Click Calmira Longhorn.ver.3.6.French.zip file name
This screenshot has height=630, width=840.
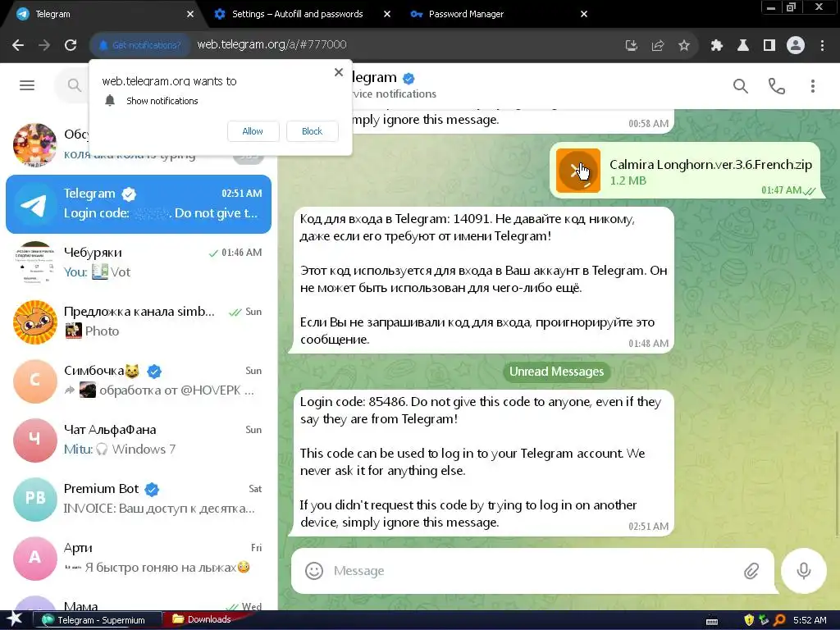(x=710, y=164)
